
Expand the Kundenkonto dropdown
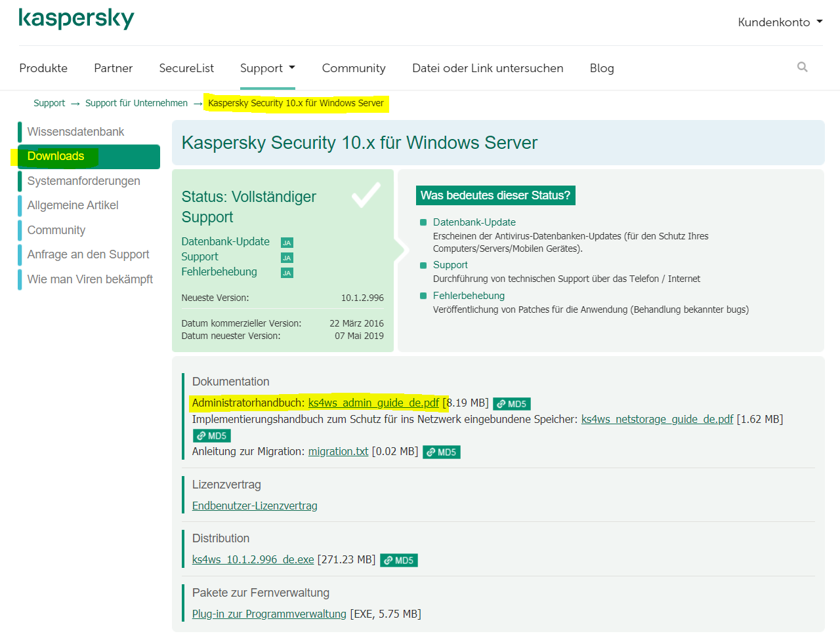point(780,22)
